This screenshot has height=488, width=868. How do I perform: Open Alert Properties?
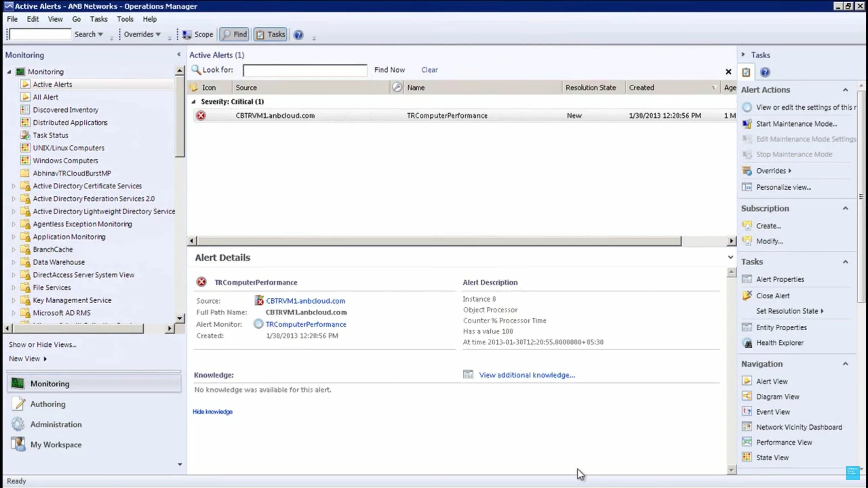pos(780,279)
